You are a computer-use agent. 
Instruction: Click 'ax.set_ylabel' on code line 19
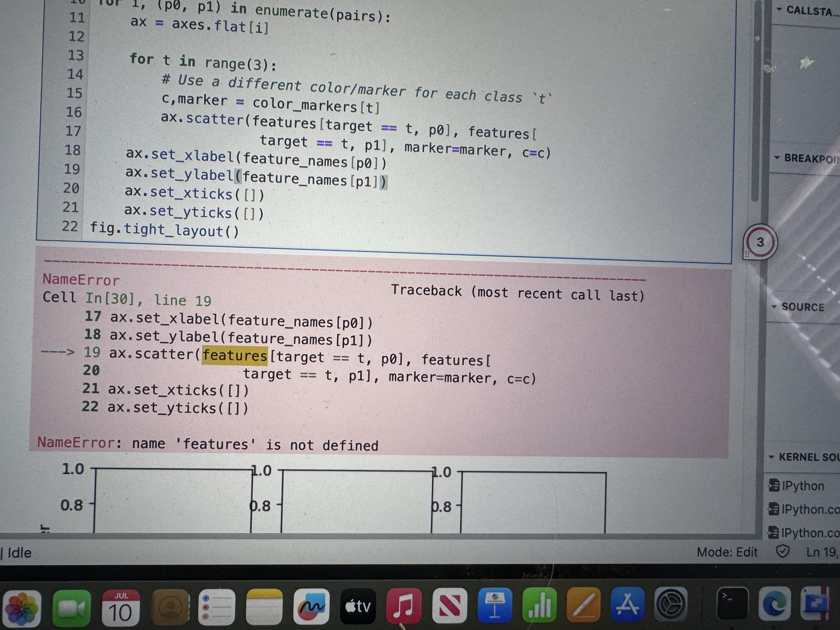tap(179, 174)
